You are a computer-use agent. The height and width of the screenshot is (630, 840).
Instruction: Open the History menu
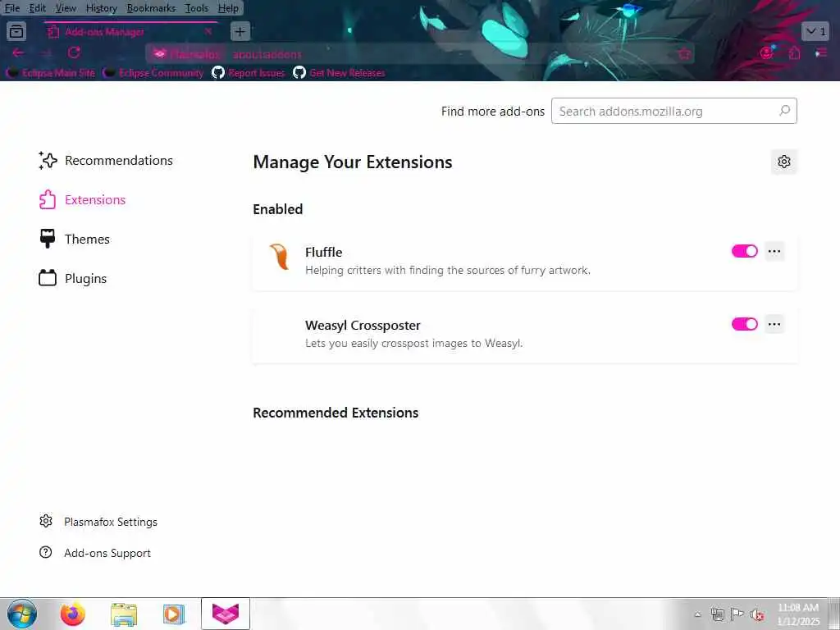click(x=101, y=8)
